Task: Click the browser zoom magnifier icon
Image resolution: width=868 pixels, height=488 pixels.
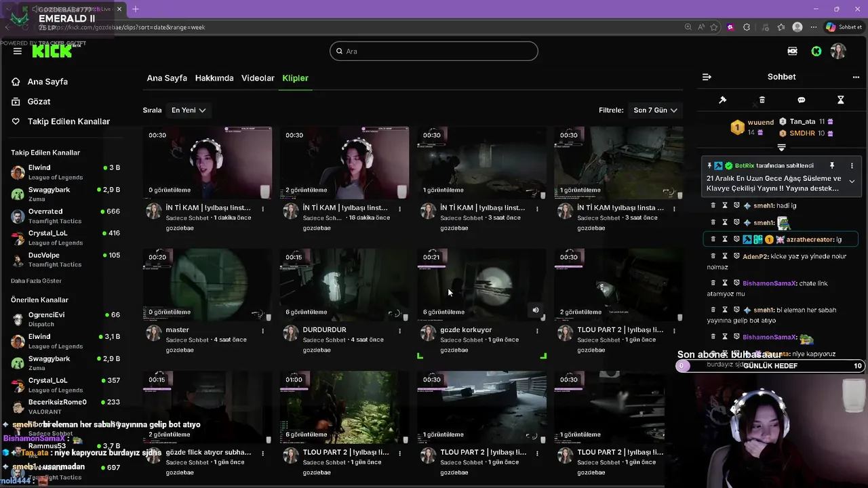Action: (688, 27)
